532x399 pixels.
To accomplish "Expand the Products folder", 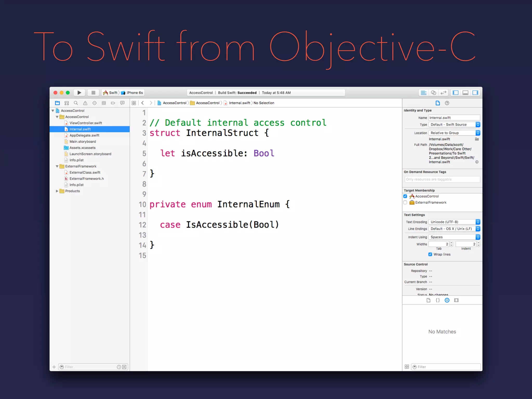I will (57, 191).
